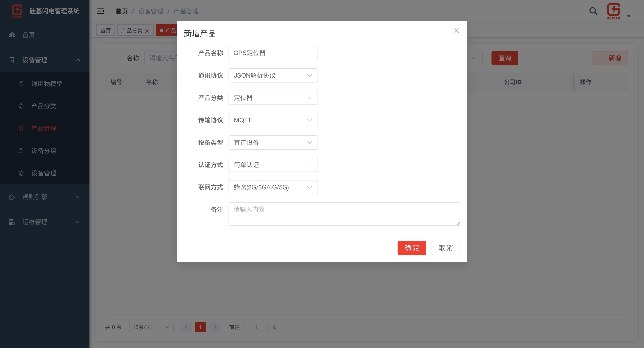
Task: Close the 新增产品 dialog with X
Action: [456, 30]
